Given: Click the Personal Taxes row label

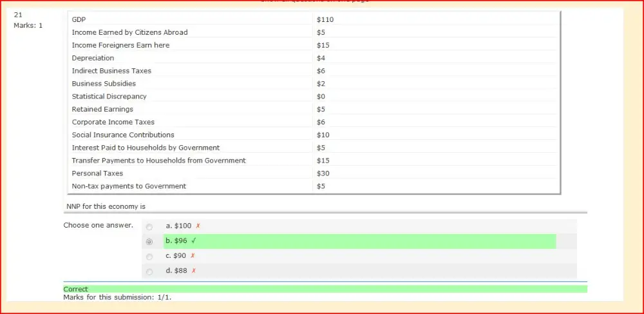Looking at the screenshot, I should tap(97, 173).
